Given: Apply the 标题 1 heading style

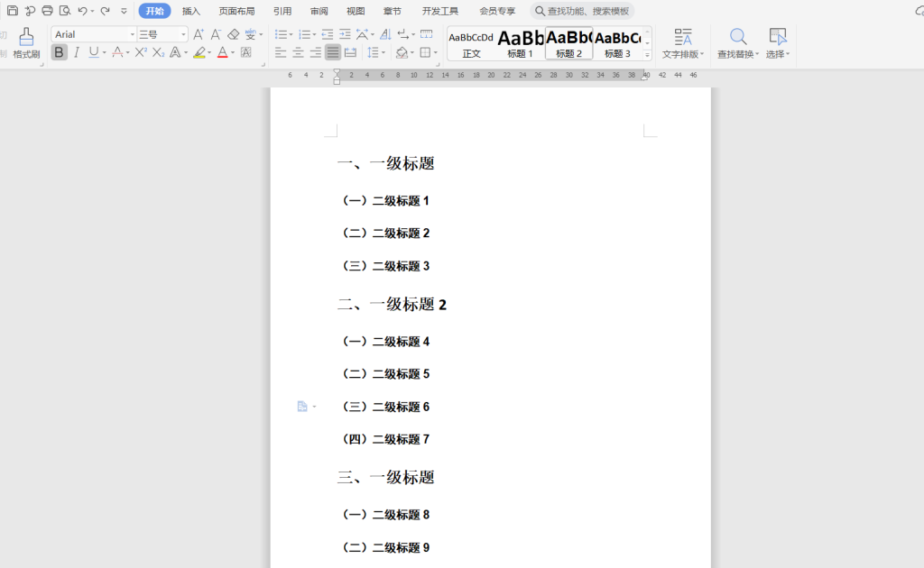Looking at the screenshot, I should [521, 43].
